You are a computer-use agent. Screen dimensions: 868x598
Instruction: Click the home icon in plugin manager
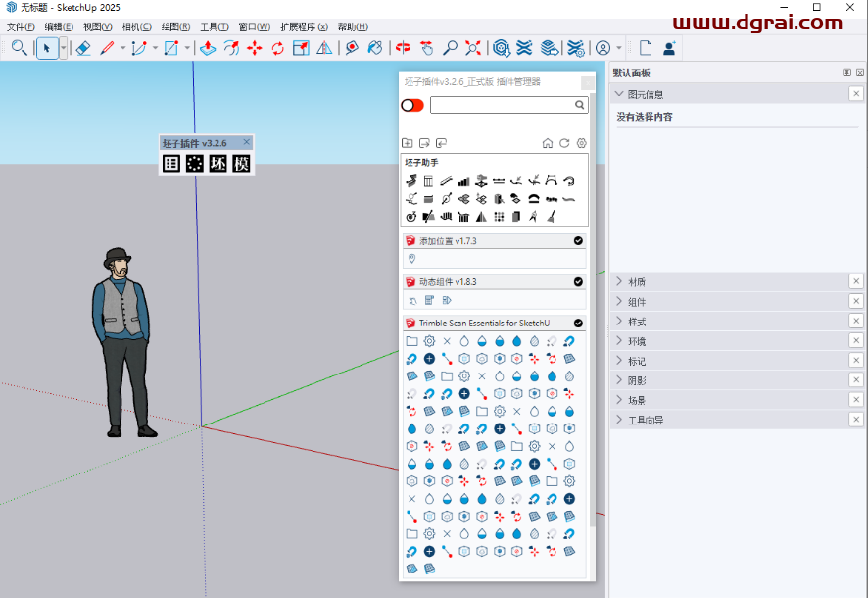[548, 143]
